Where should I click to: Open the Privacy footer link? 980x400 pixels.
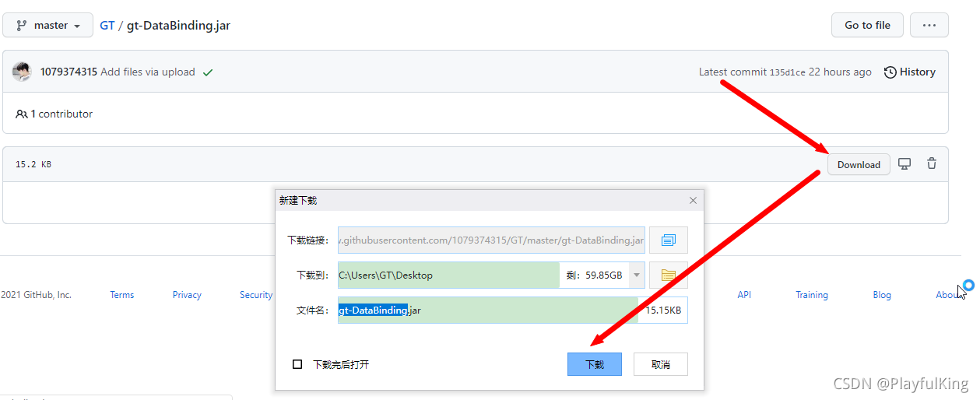pos(187,295)
